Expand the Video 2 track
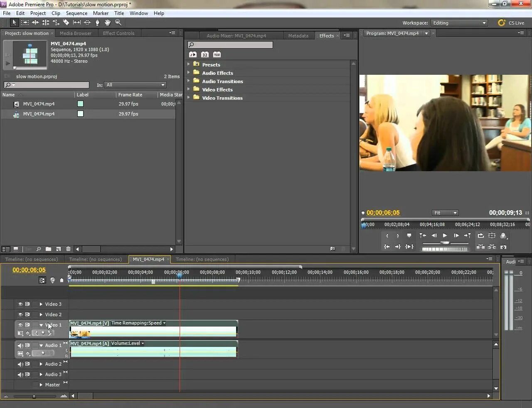This screenshot has height=408, width=532. 41,315
